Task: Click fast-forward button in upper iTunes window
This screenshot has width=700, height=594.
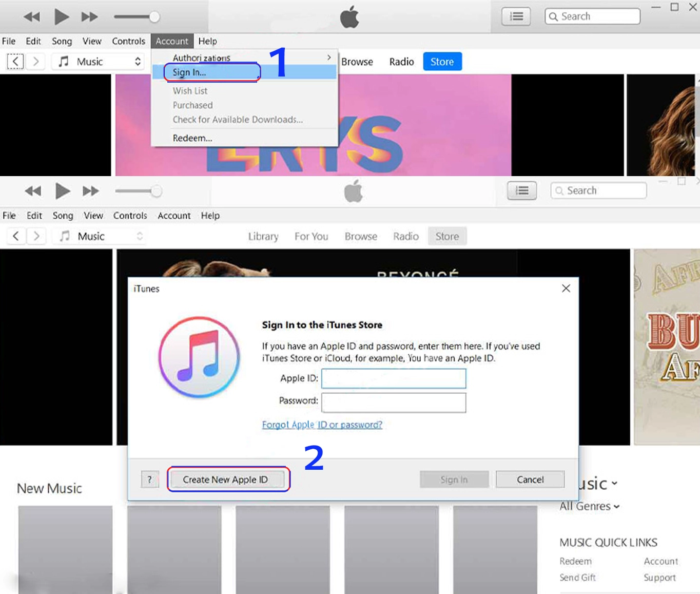Action: (x=89, y=17)
